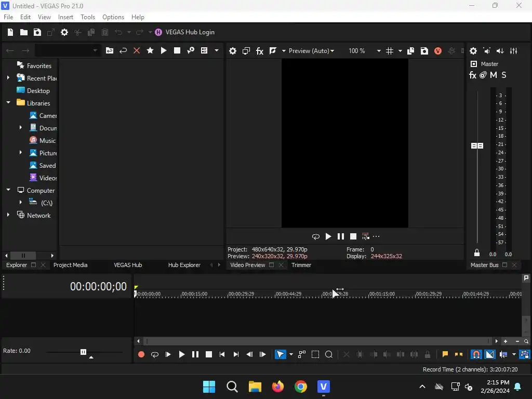Expand the Network tree node
Image resolution: width=532 pixels, height=399 pixels.
(8, 215)
